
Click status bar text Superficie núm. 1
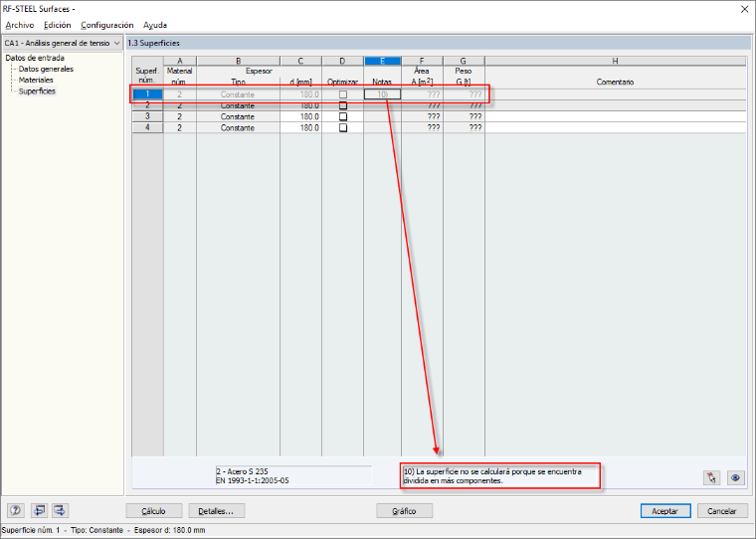pyautogui.click(x=31, y=530)
